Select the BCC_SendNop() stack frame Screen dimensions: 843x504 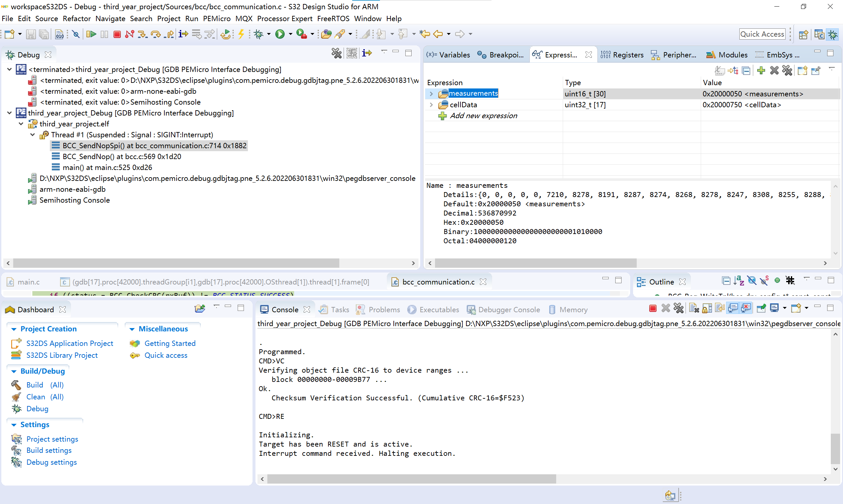(121, 156)
